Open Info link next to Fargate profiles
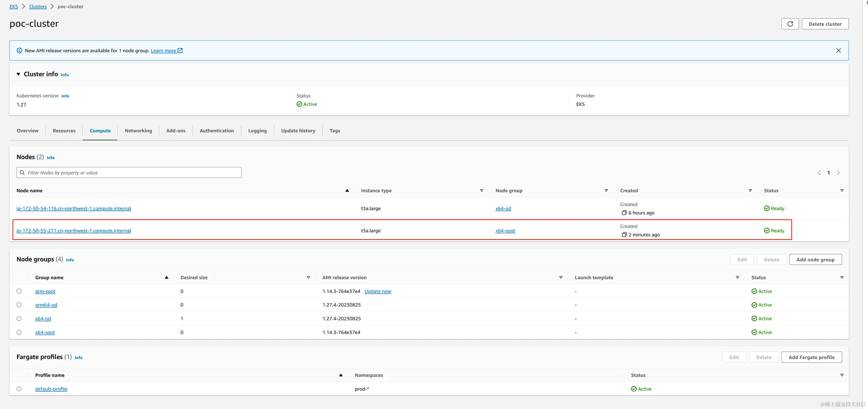This screenshot has width=868, height=409. [x=79, y=358]
